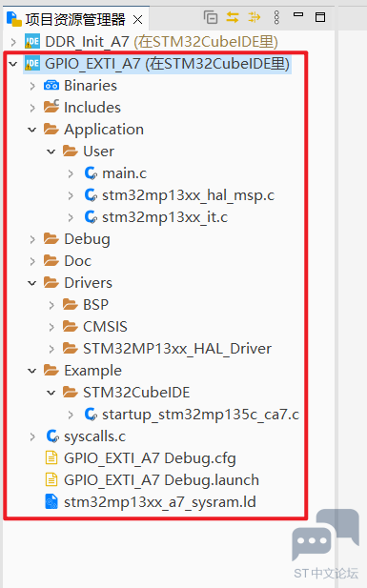
Task: Click the stm32mp13xx_hal_msp.c file icon
Action: click(x=91, y=195)
